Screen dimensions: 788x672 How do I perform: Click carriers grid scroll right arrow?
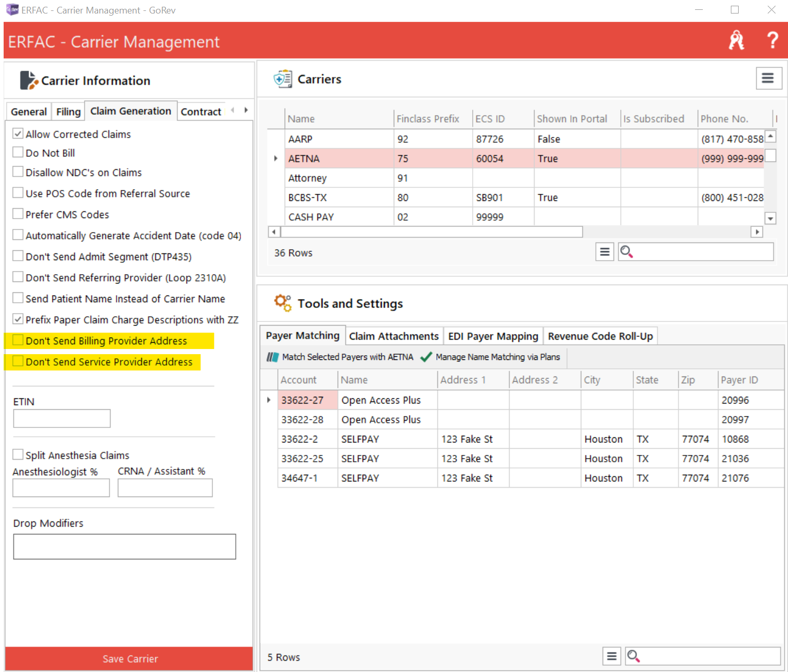click(x=757, y=232)
